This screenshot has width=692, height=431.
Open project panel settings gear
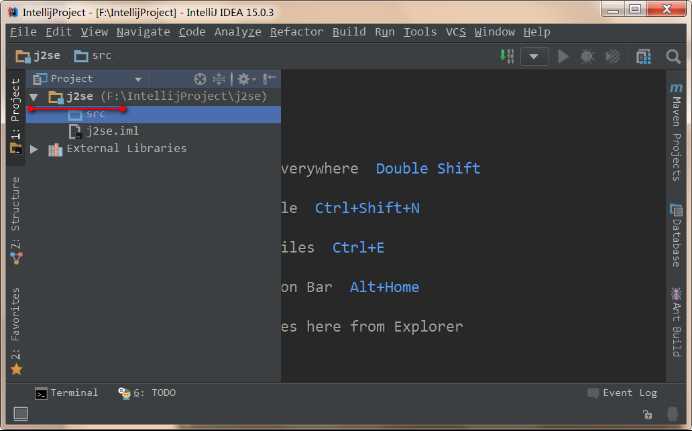[246, 79]
